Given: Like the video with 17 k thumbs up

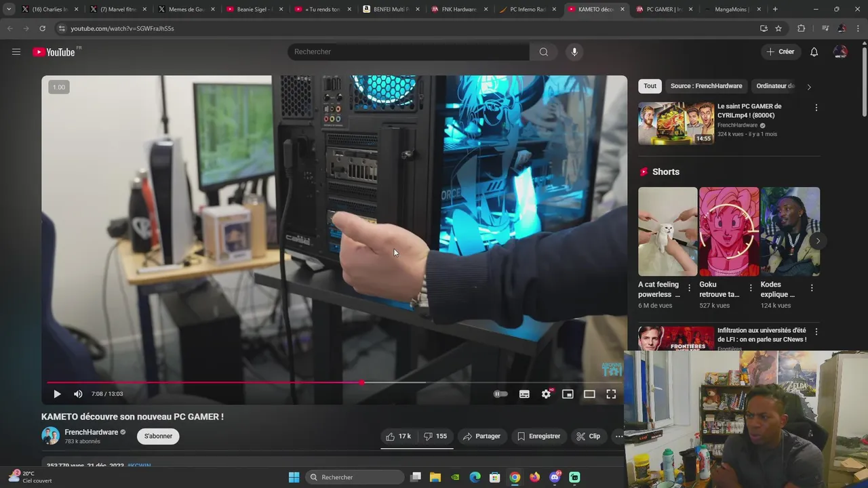Looking at the screenshot, I should [398, 436].
